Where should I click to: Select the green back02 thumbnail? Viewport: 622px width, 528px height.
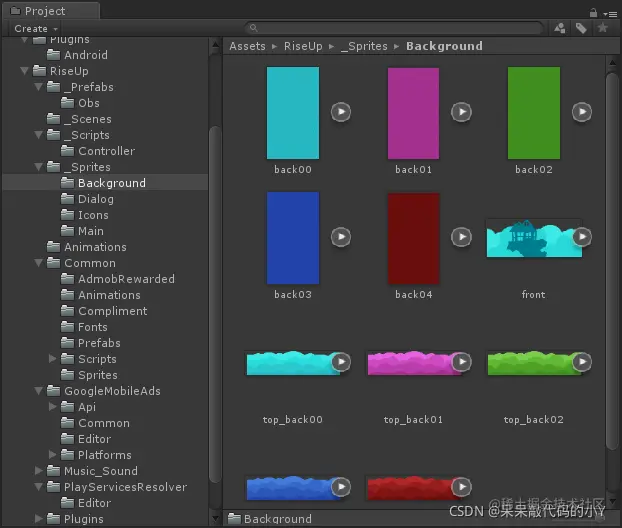click(x=534, y=113)
